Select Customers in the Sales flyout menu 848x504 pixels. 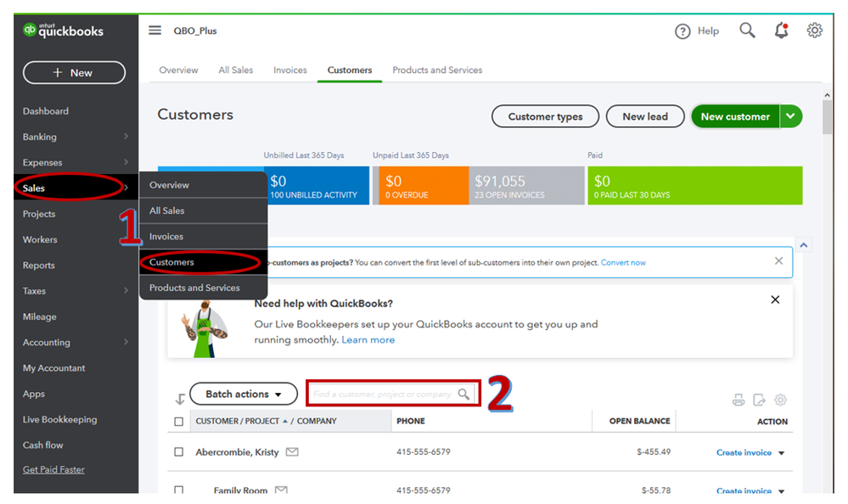pos(204,262)
